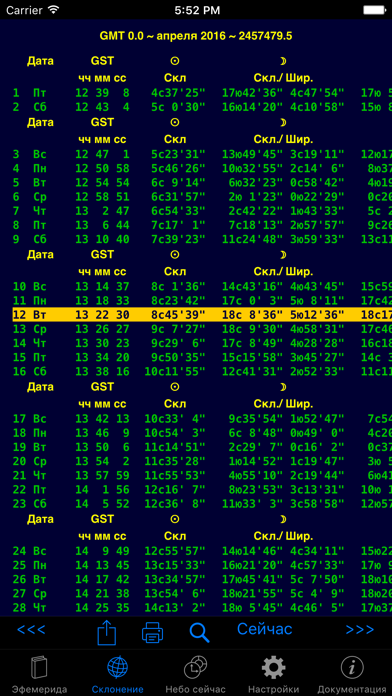
Task: Select row 17 Вс
Action: pos(202,419)
